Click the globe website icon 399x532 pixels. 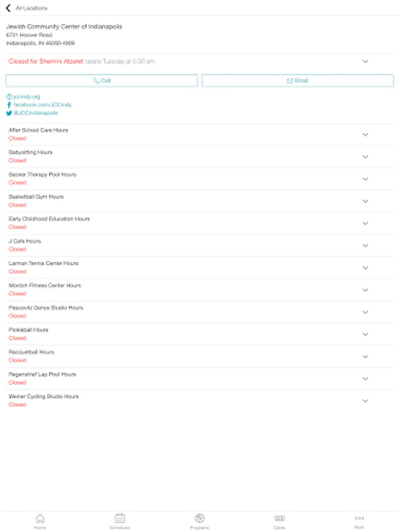[9, 97]
